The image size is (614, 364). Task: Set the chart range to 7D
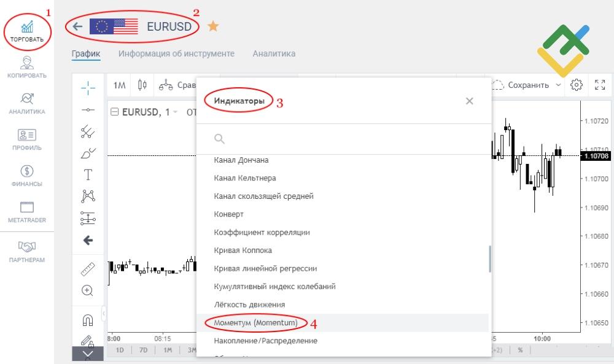tap(143, 350)
